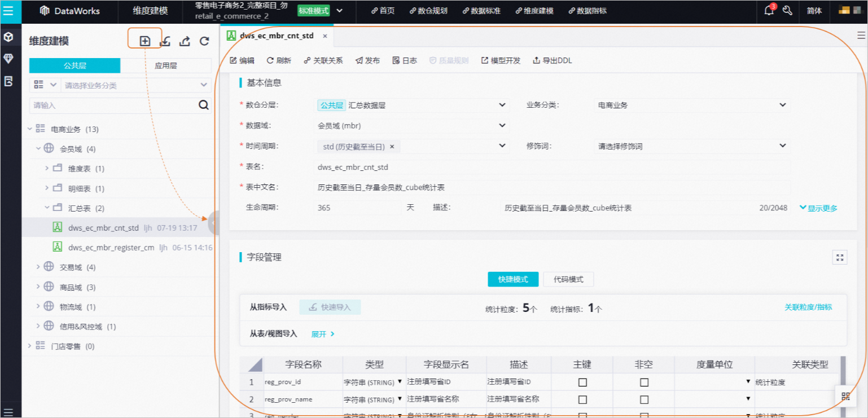Open the 修饰词 dropdown

pos(692,146)
